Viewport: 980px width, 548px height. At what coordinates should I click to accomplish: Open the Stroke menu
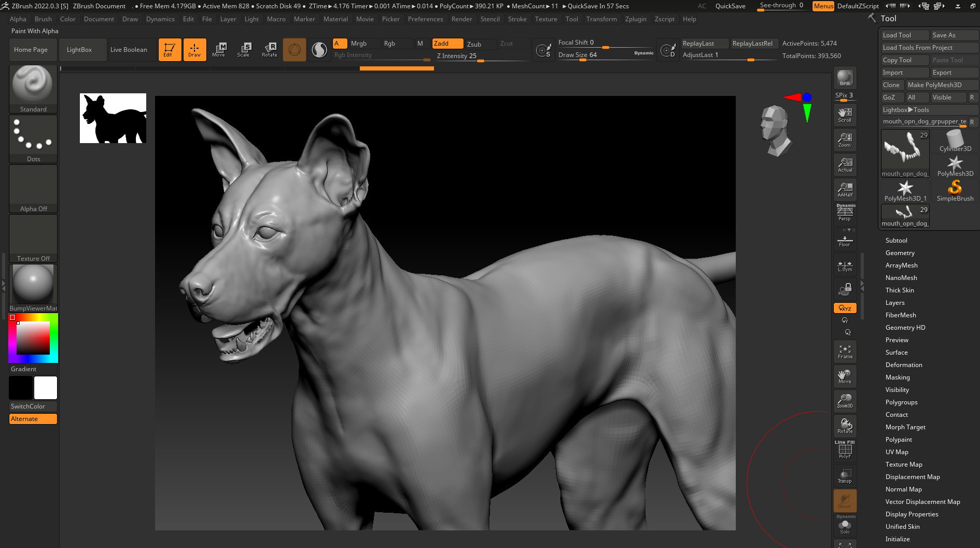[x=517, y=19]
